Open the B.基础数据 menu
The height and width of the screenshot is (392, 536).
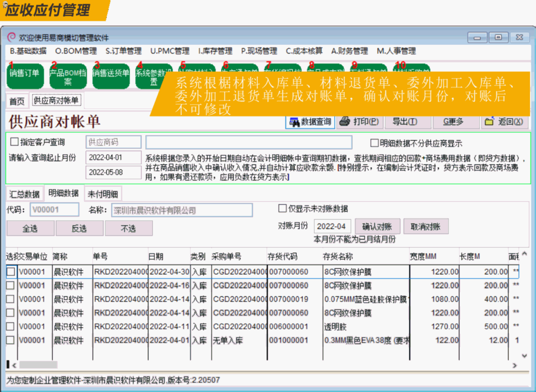pos(28,51)
